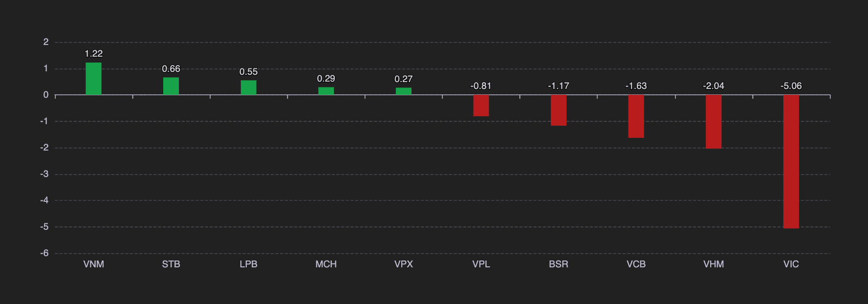Click the VIC axis label
Image resolution: width=868 pixels, height=304 pixels.
[x=791, y=264]
